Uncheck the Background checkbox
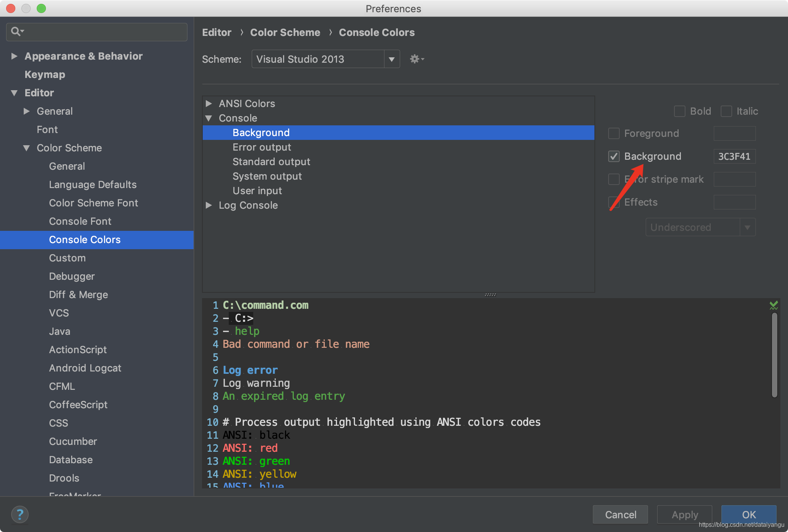 coord(614,156)
